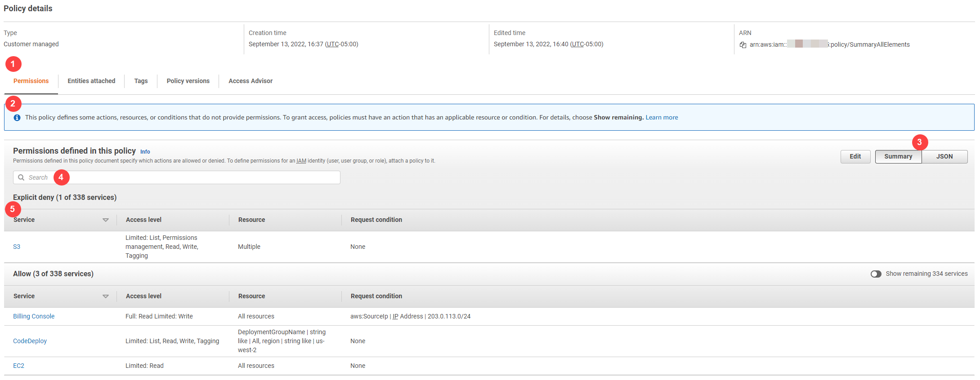Switch to Entities attached tab
This screenshot has height=380, width=980.
tap(91, 81)
